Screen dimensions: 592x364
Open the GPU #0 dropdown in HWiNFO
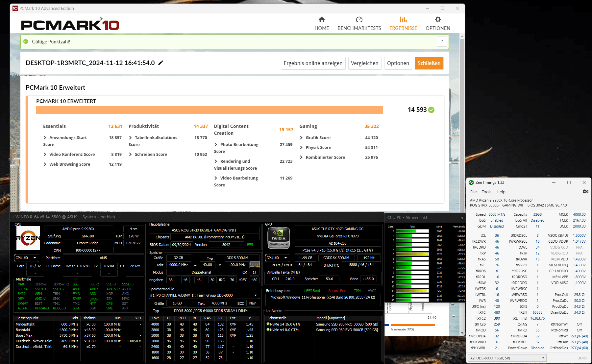tap(278, 258)
